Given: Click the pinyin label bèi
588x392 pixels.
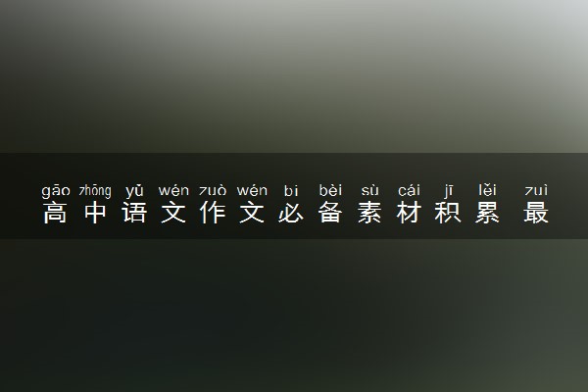Looking at the screenshot, I should point(330,190).
